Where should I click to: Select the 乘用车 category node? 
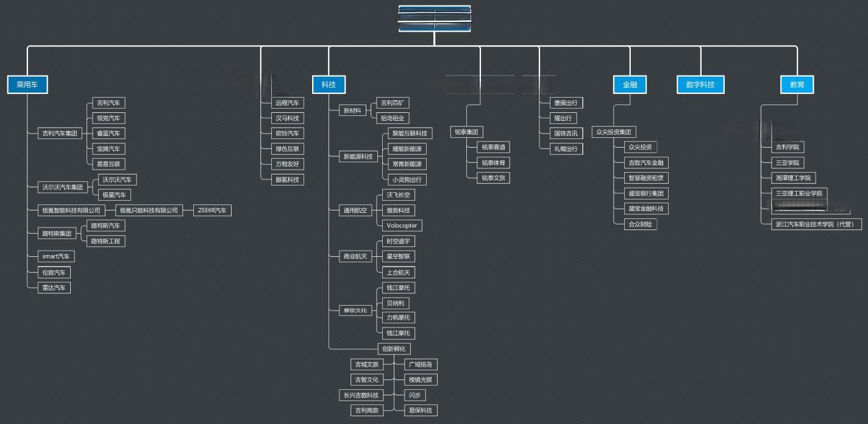point(27,85)
